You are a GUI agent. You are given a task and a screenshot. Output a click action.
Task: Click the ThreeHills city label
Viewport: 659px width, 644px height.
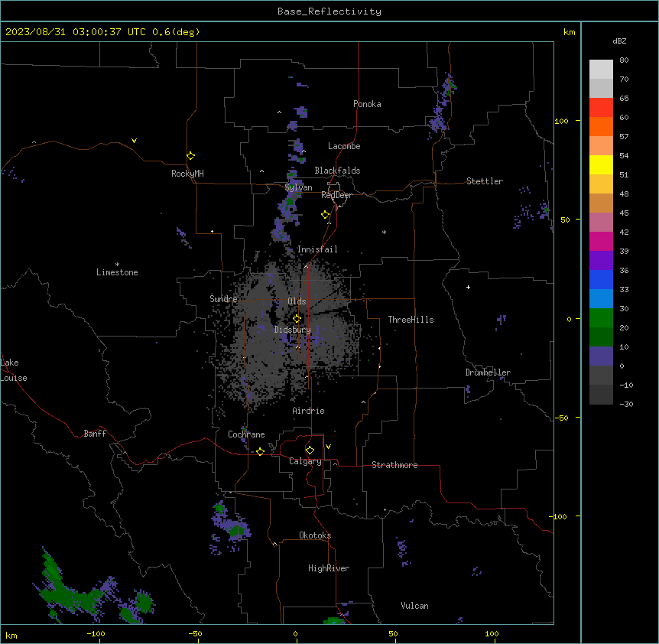(x=411, y=320)
